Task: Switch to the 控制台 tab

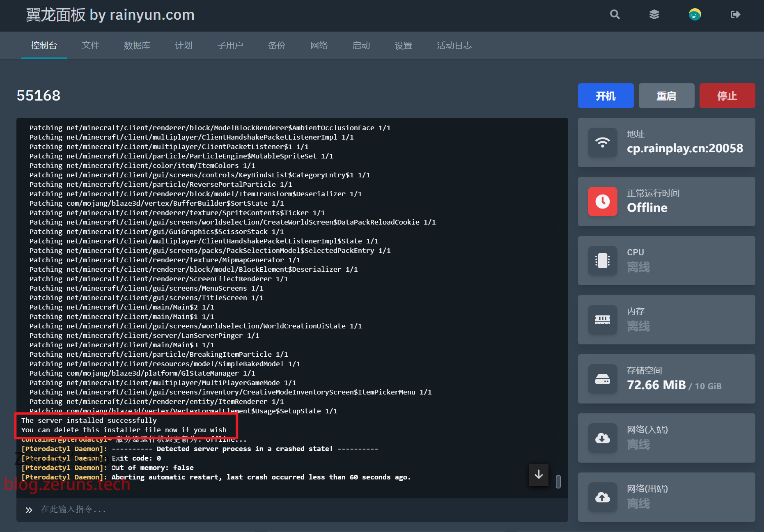Action: pos(44,45)
